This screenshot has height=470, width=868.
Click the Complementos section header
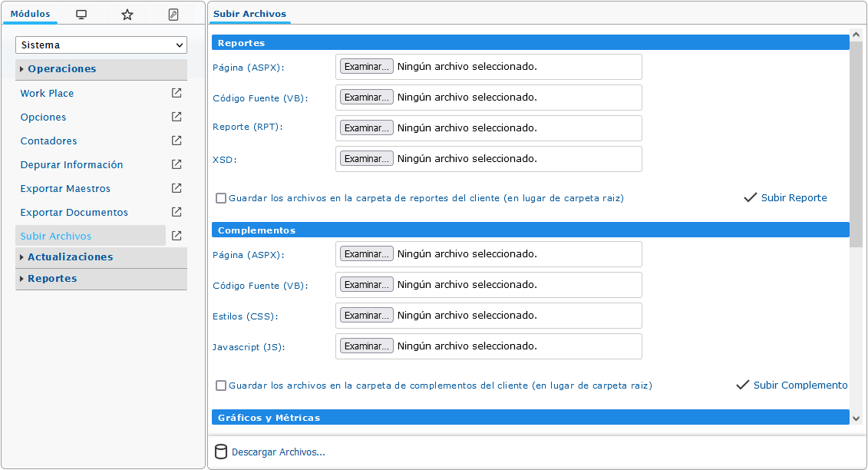pos(530,230)
